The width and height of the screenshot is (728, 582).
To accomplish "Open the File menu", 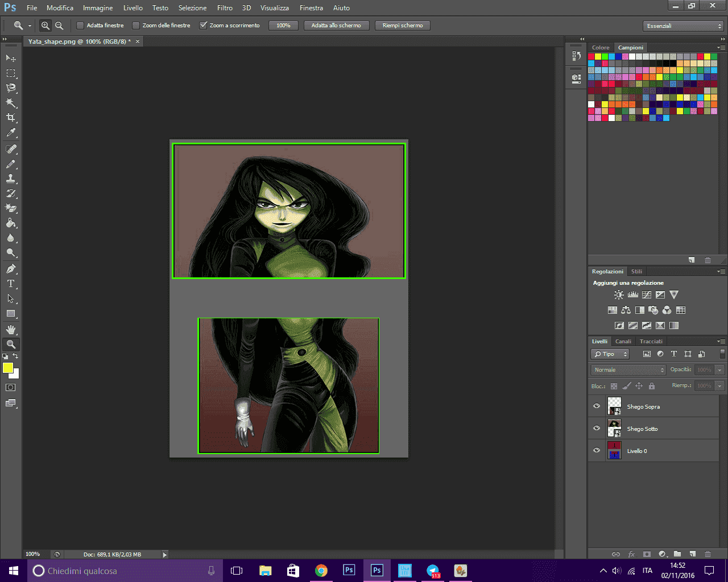I will [32, 8].
